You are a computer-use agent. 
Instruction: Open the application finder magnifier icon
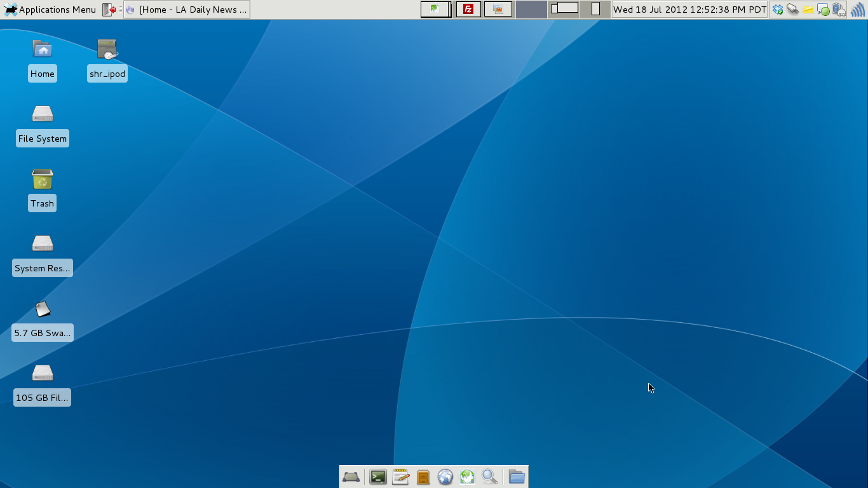tap(489, 477)
